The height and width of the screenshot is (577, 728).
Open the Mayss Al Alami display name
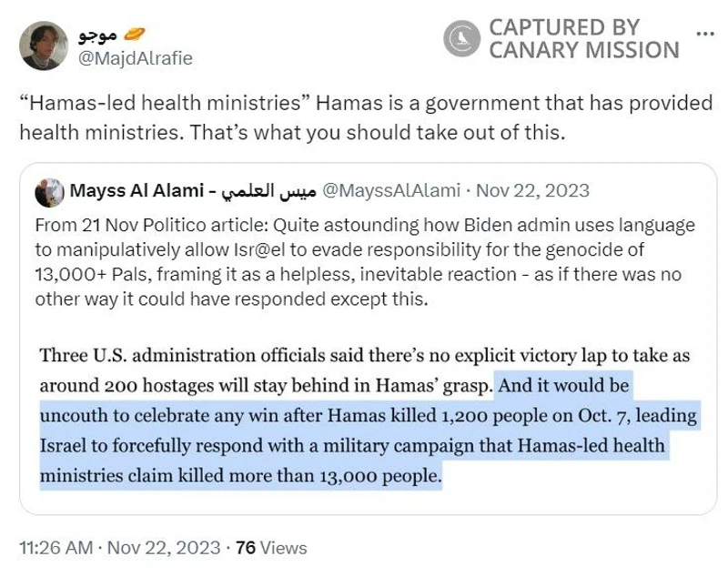pos(135,191)
